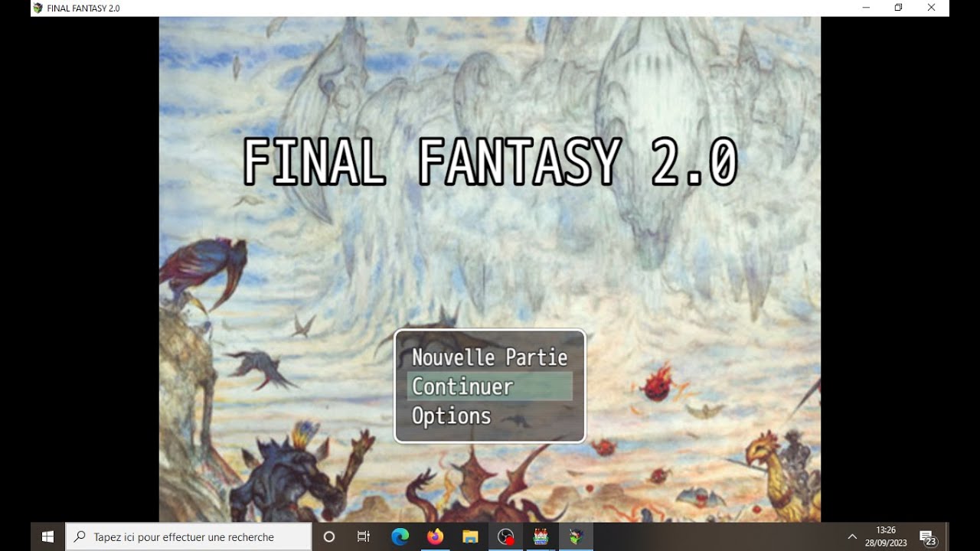Screen dimensions: 980x551
Task: Click Show desktop strip at taskbar edge
Action: coord(947,537)
